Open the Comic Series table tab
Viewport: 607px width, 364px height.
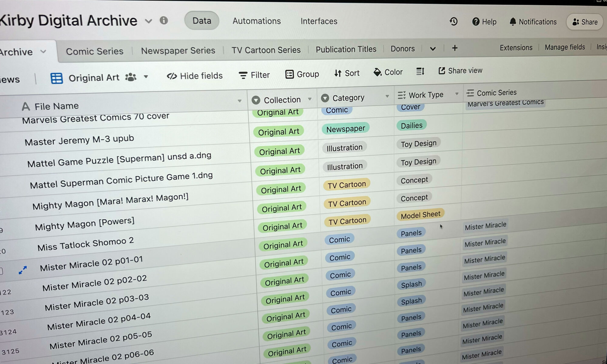click(95, 51)
